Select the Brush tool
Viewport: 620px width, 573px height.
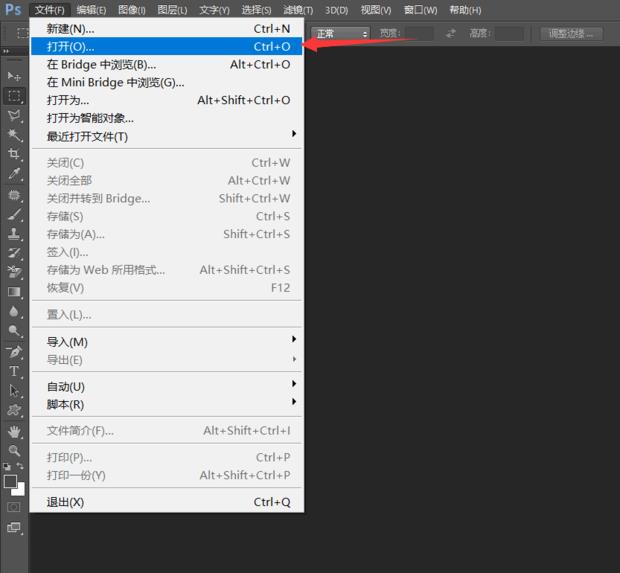pos(14,213)
